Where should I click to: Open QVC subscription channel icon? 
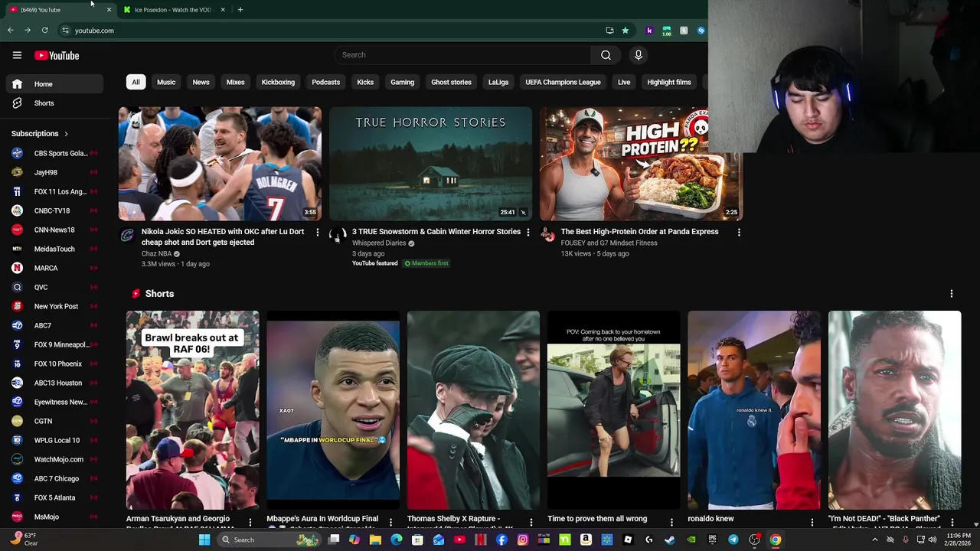[x=17, y=287]
